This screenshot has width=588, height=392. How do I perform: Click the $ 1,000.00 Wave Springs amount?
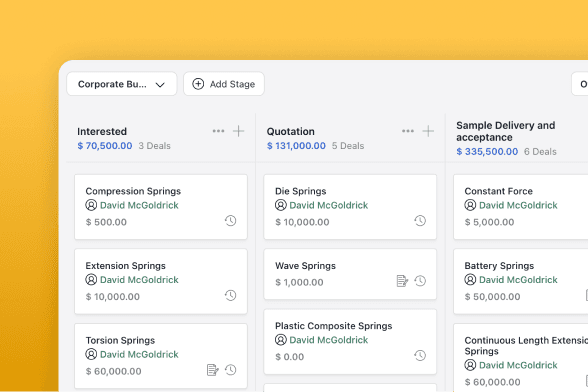pos(299,282)
